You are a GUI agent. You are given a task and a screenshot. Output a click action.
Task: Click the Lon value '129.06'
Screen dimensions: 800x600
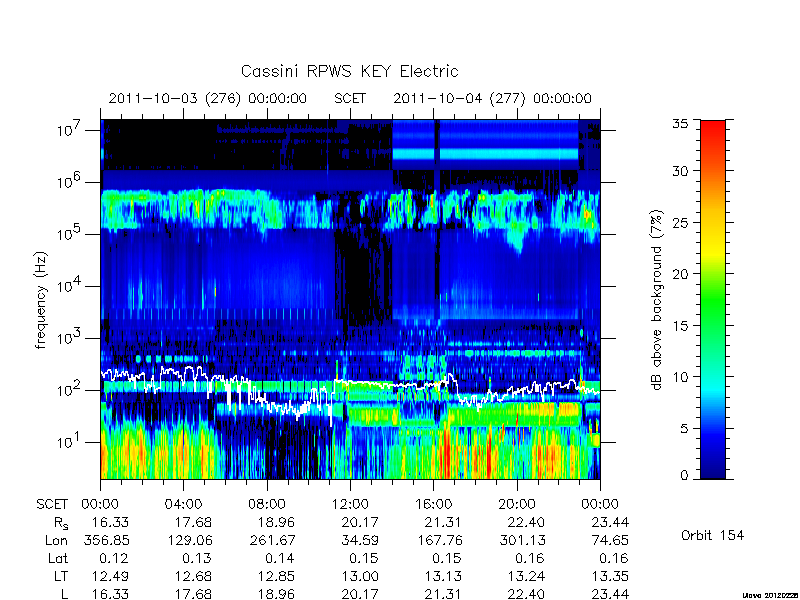coord(189,540)
